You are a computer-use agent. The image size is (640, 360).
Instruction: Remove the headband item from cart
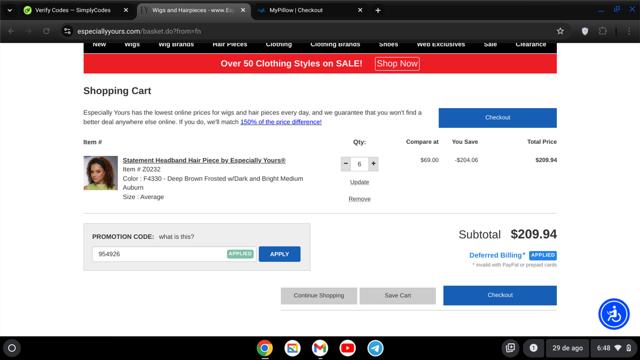click(x=359, y=199)
